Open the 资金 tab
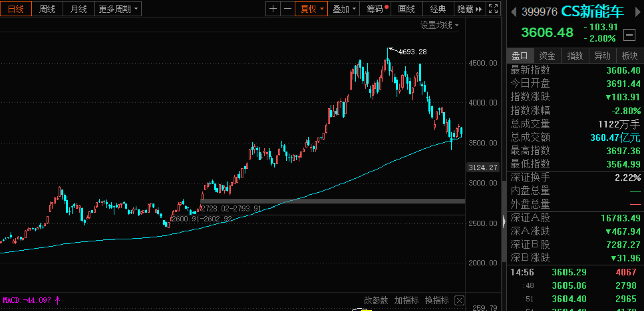The width and height of the screenshot is (644, 311). [547, 56]
